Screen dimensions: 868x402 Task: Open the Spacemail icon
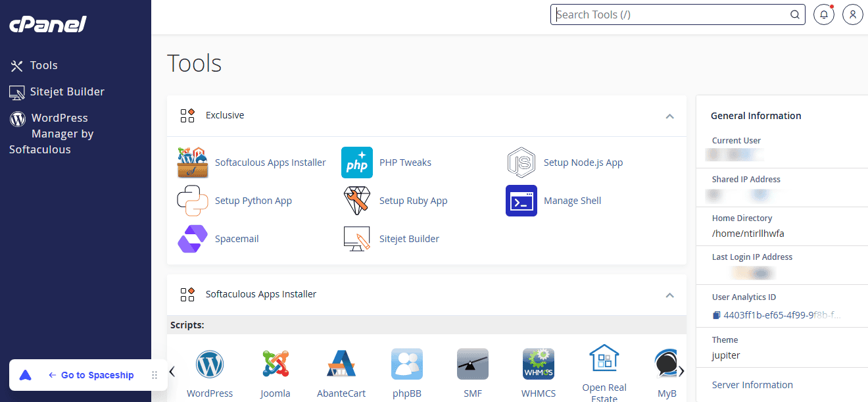coord(193,239)
